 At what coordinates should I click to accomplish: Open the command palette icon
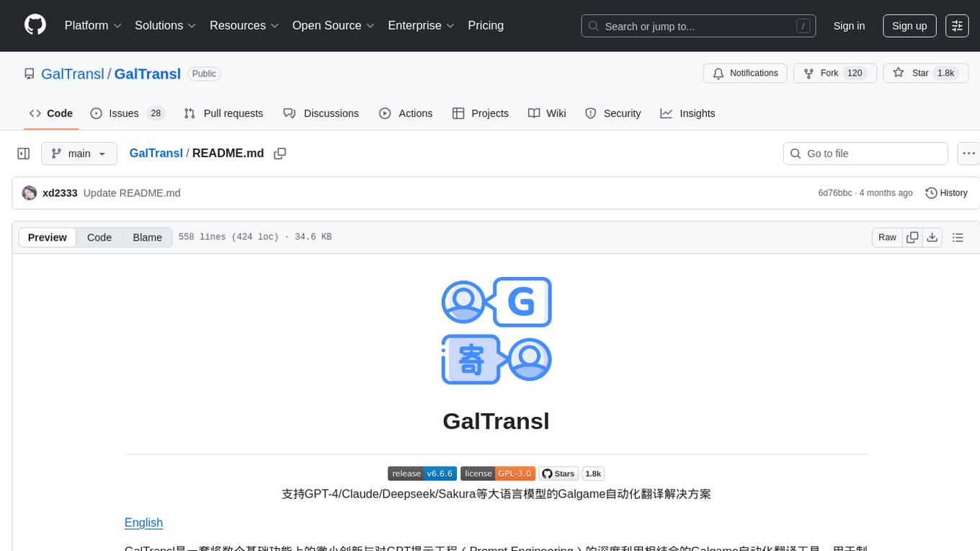coord(957,26)
